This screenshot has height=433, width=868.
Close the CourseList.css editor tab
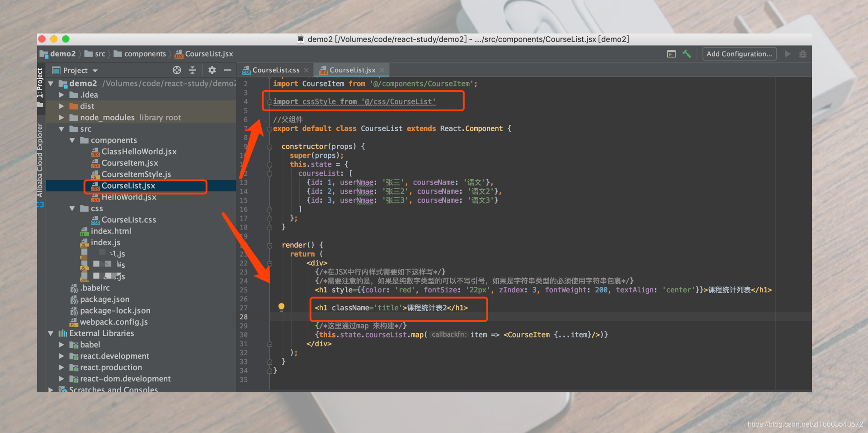[x=306, y=70]
